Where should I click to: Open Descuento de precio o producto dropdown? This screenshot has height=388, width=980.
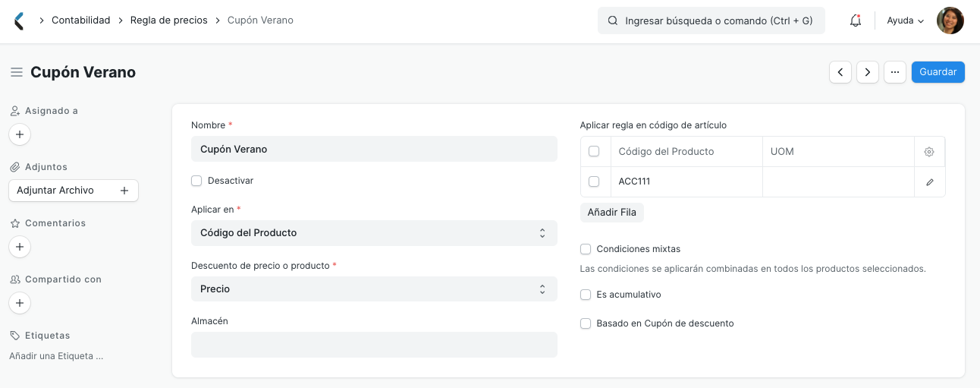tap(374, 289)
